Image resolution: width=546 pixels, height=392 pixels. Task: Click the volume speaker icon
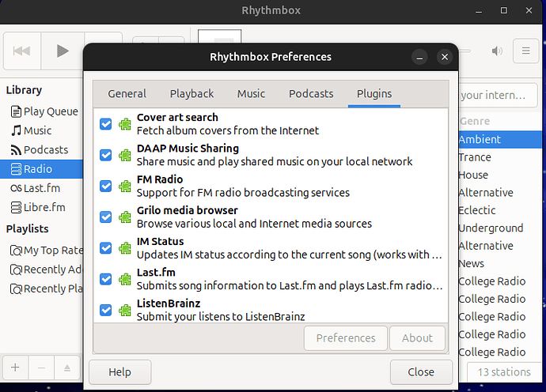pyautogui.click(x=497, y=51)
